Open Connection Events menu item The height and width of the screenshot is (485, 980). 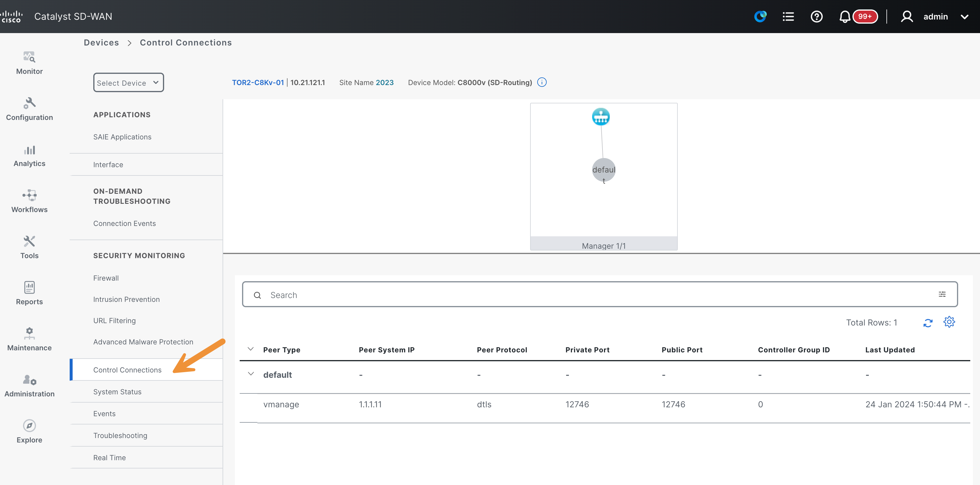[x=124, y=224]
